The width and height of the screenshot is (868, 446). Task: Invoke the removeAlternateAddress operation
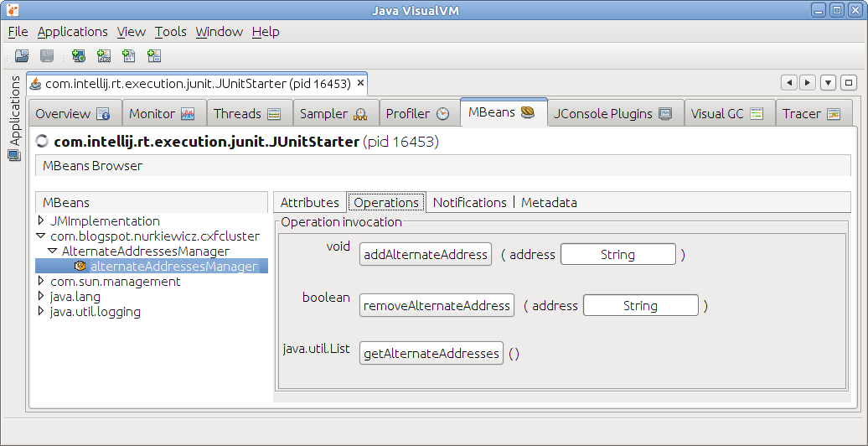coord(437,306)
